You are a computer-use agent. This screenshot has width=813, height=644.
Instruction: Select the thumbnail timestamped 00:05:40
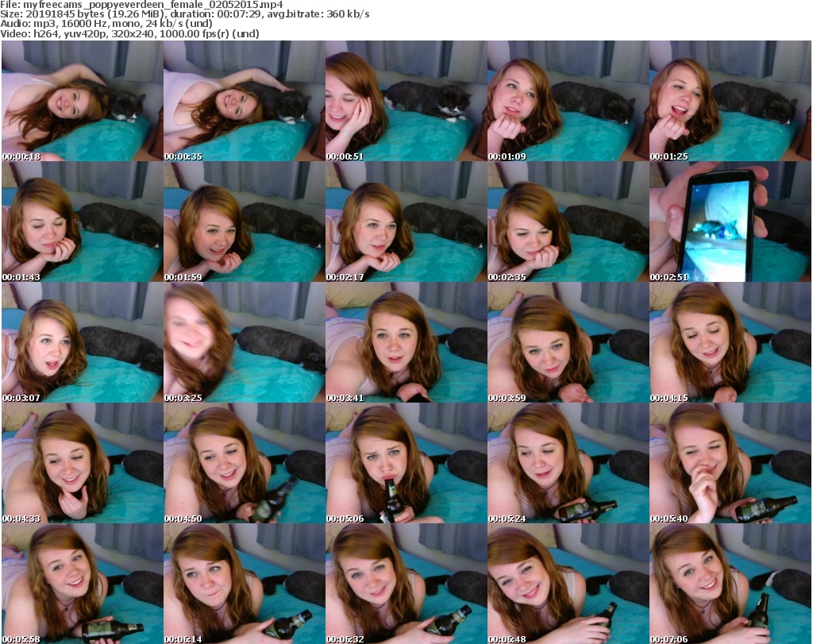click(x=730, y=463)
